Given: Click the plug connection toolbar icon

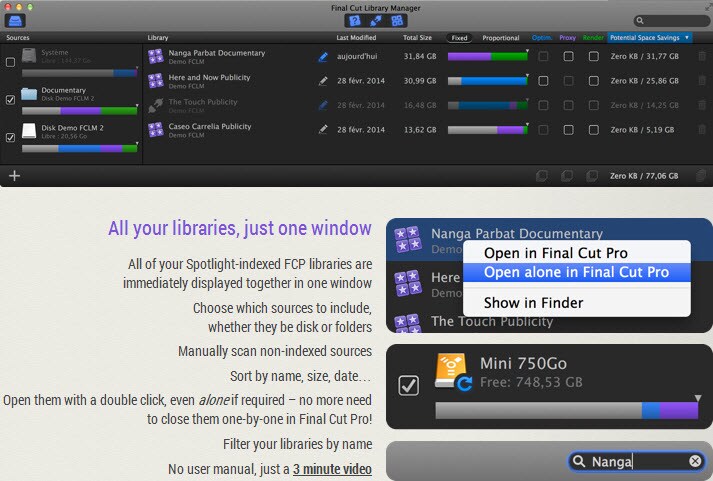Looking at the screenshot, I should coord(376,21).
